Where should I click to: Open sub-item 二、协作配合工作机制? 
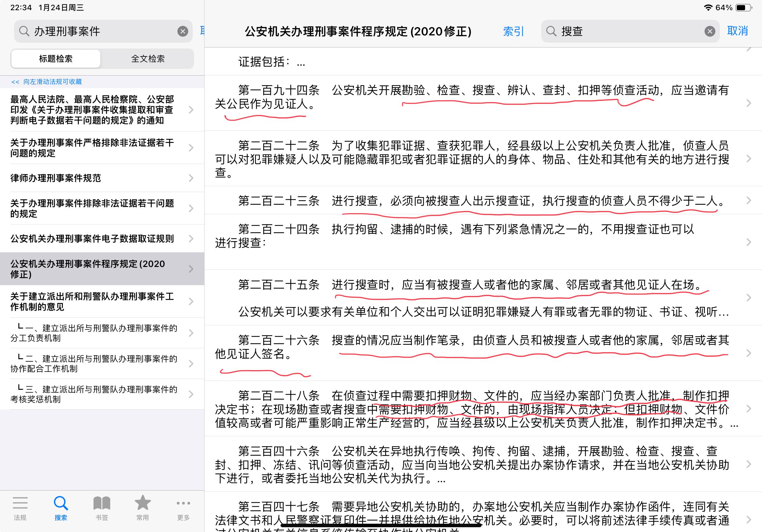102,364
